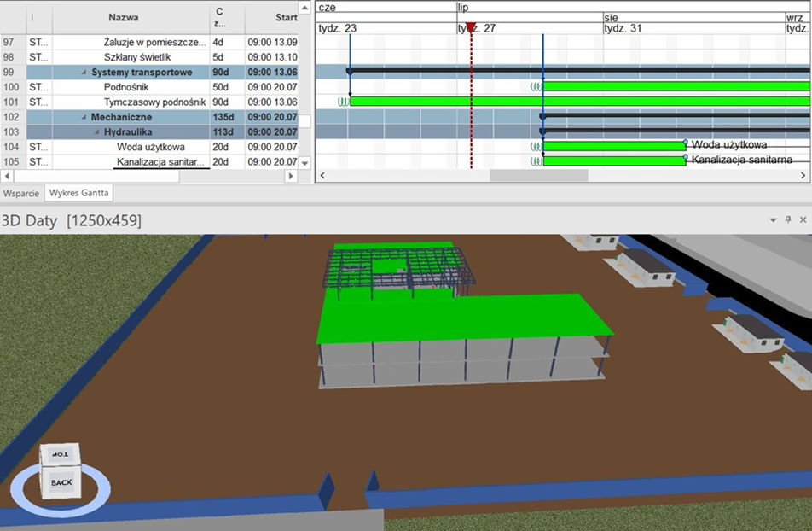Select the Wykres Gantta tab
Viewport: 812px width, 531px height.
(78, 194)
